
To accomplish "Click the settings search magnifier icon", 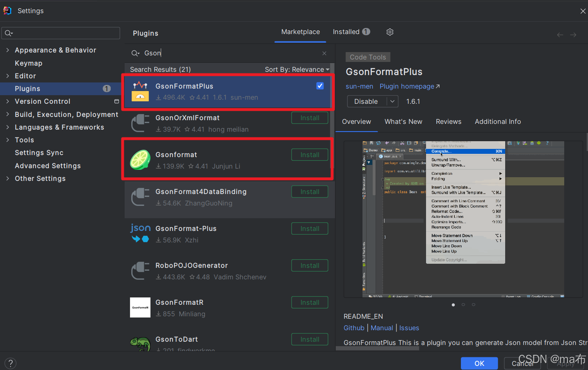I will [x=9, y=33].
